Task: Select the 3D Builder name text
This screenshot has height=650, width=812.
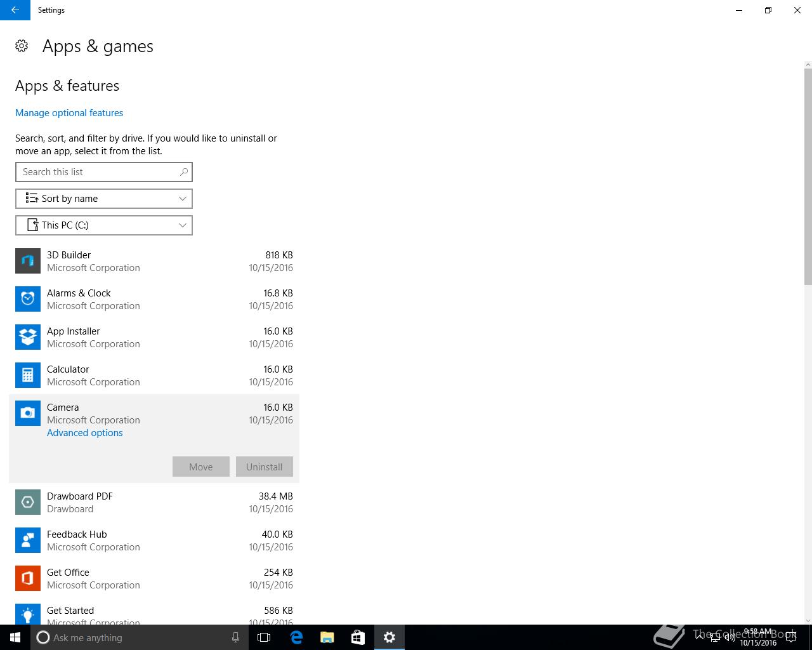Action: pyautogui.click(x=69, y=255)
